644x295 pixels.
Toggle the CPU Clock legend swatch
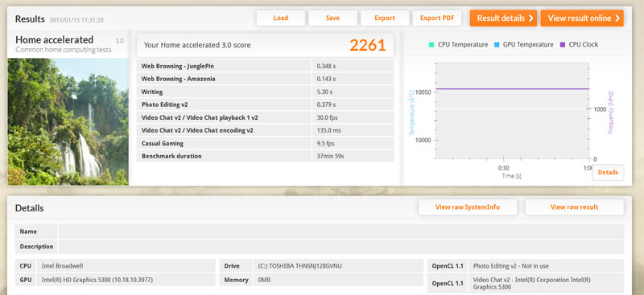pyautogui.click(x=562, y=45)
